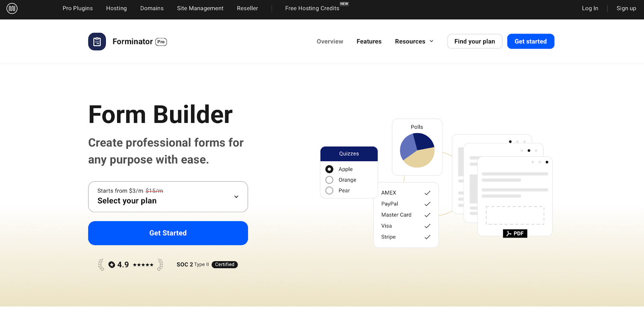The height and width of the screenshot is (333, 644).
Task: Open the Pro Plugins menu
Action: pyautogui.click(x=78, y=8)
